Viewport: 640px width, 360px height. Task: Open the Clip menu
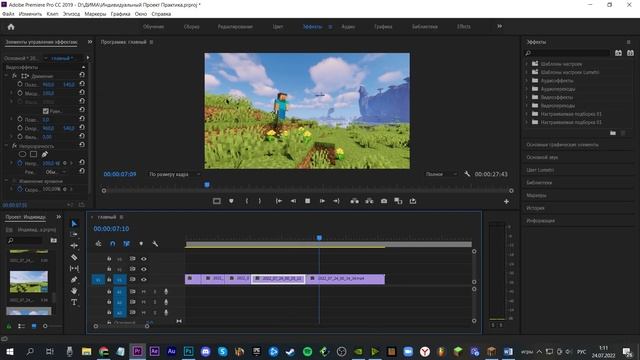point(52,14)
